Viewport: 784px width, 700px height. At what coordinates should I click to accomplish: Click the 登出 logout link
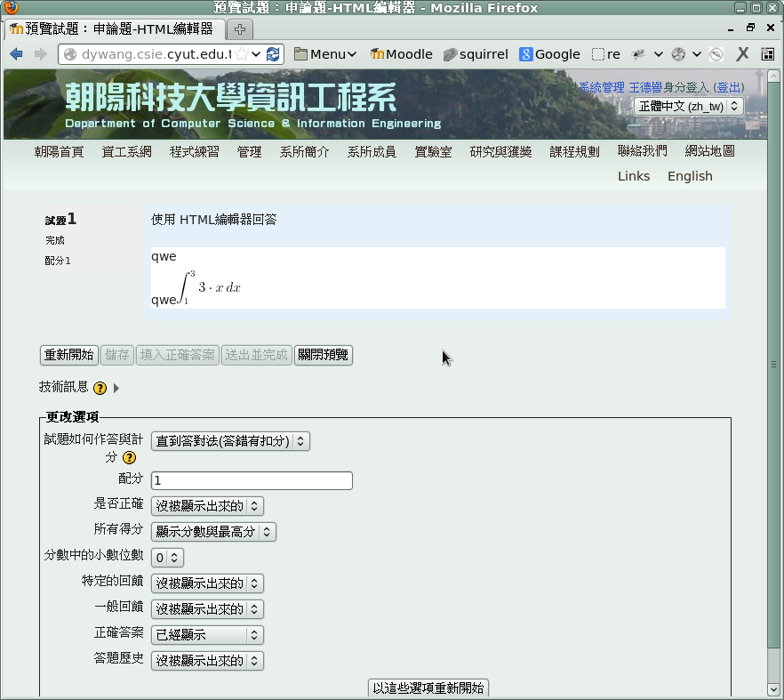pos(729,87)
